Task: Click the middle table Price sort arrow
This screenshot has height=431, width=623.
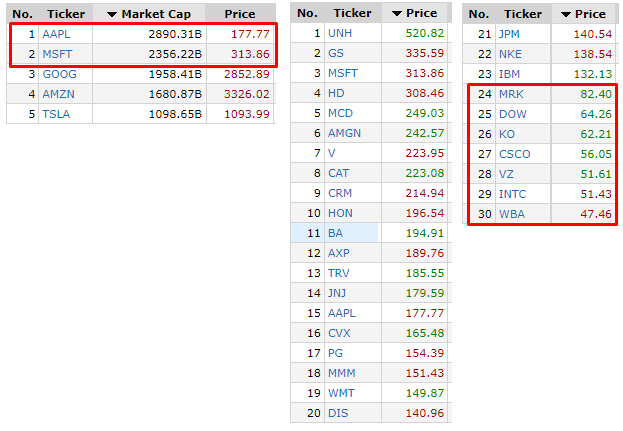Action: tap(397, 14)
